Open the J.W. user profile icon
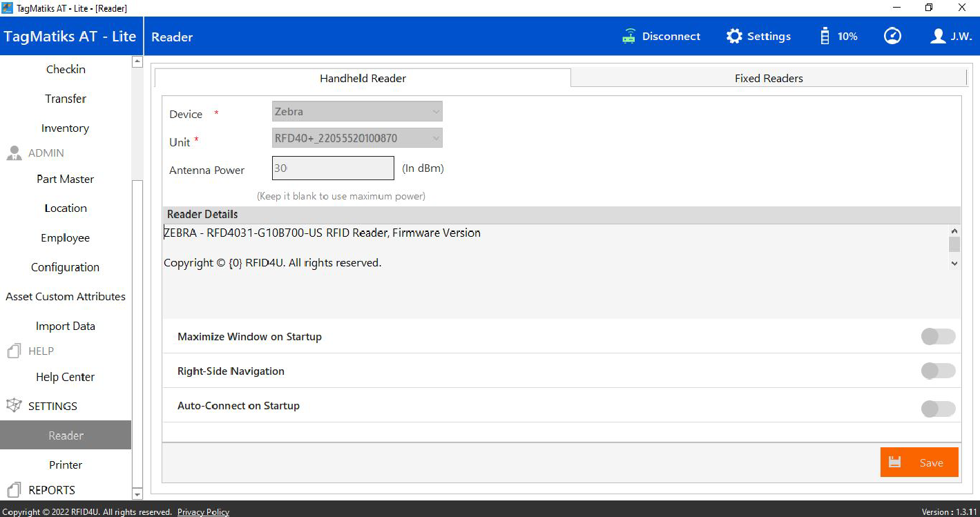980x517 pixels. click(937, 37)
